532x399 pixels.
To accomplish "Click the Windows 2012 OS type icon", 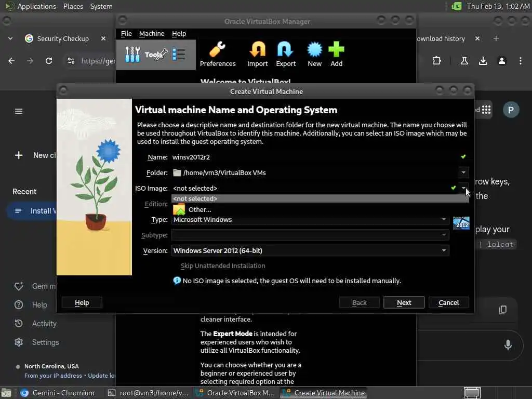I will (461, 223).
